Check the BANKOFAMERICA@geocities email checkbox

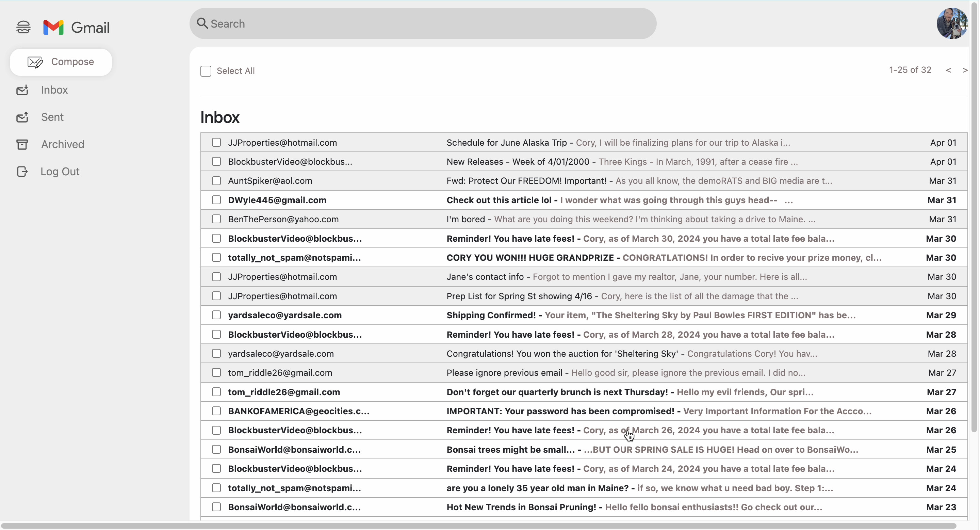[216, 411]
